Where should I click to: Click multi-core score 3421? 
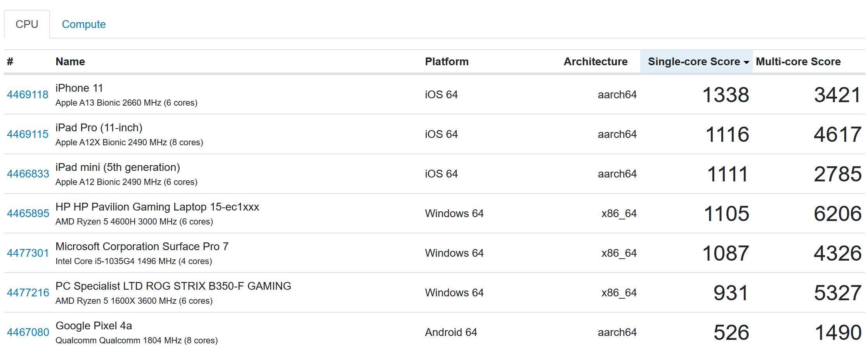click(837, 95)
